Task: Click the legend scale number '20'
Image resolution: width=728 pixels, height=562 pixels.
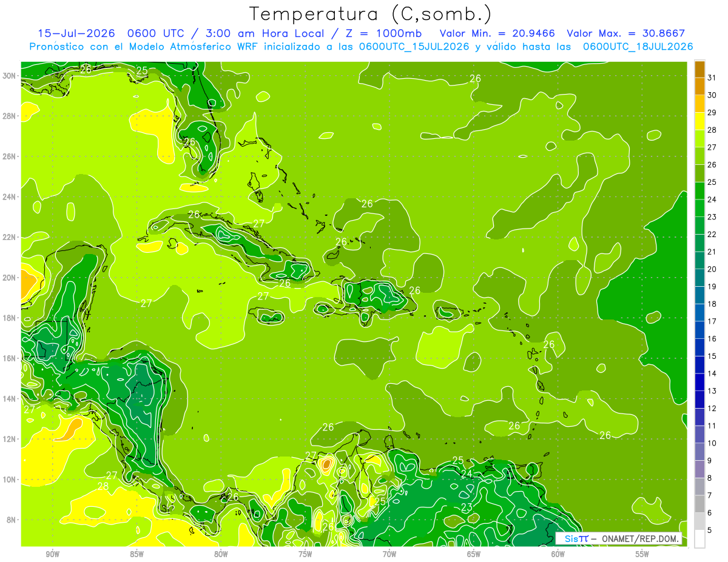Action: [x=712, y=269]
